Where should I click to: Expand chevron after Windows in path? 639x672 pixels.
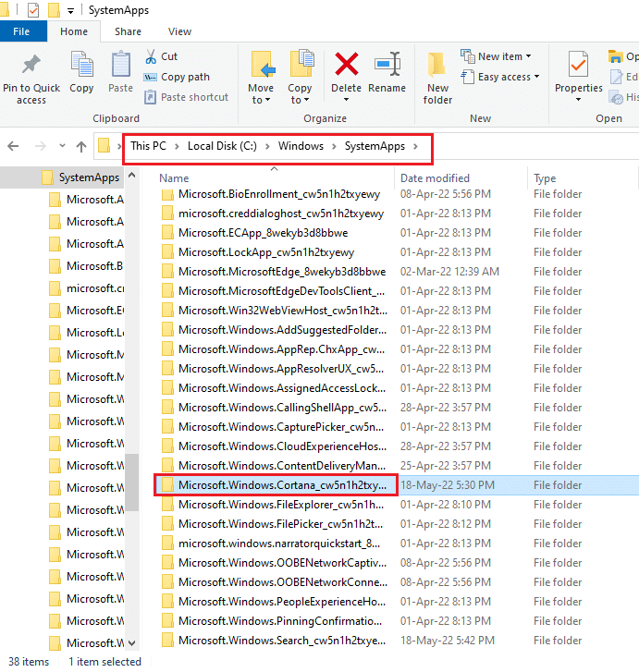point(334,147)
